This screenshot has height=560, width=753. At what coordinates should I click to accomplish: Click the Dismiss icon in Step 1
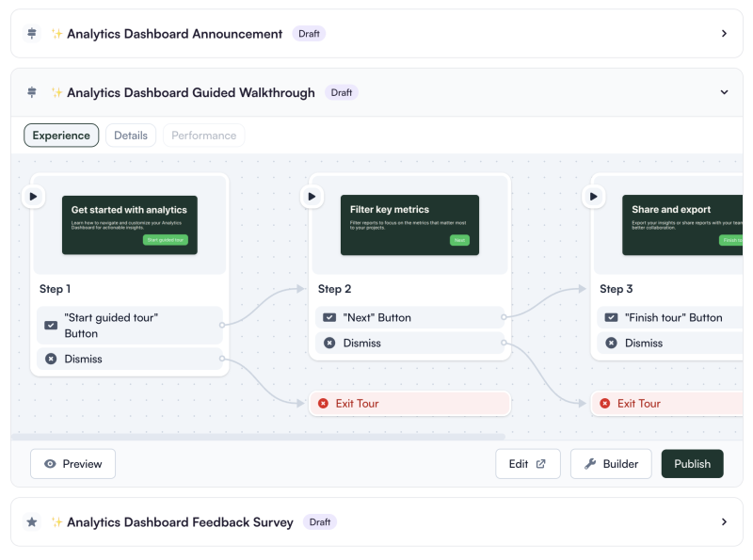click(51, 359)
